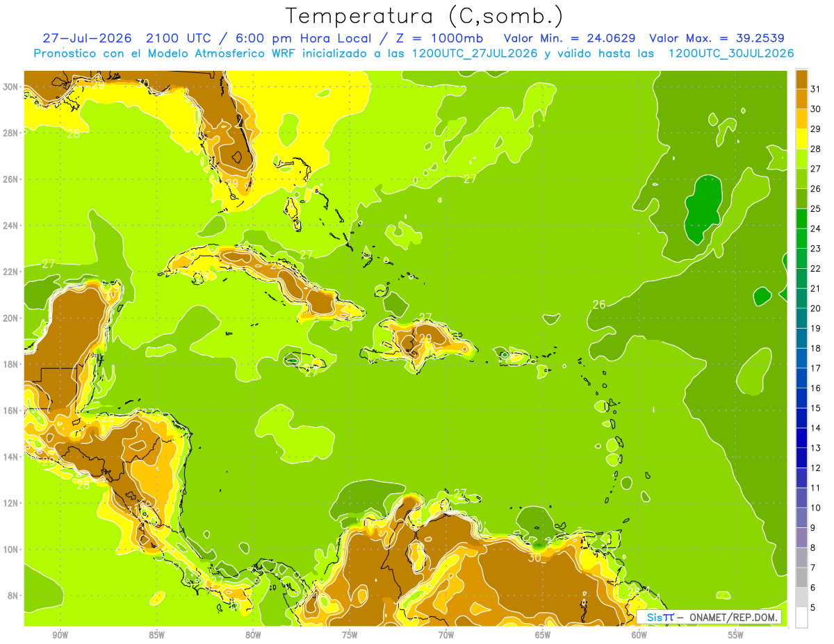Click "Valor Min. = 24.0629" text
The width and height of the screenshot is (834, 644).
pyautogui.click(x=569, y=38)
